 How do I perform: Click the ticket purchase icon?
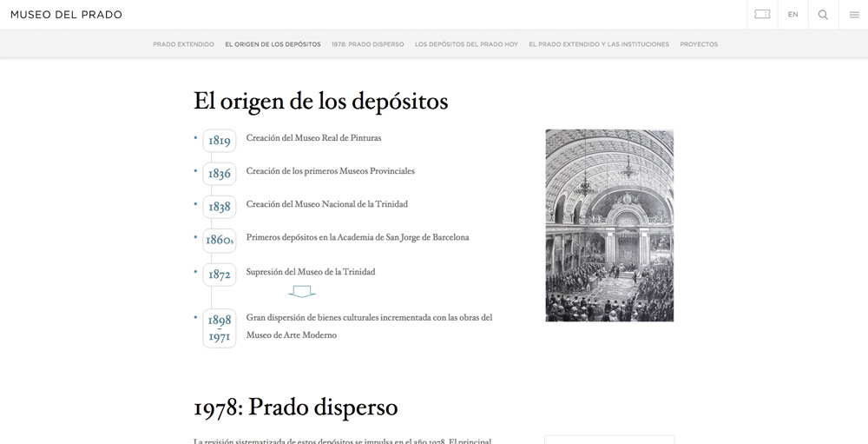click(762, 15)
